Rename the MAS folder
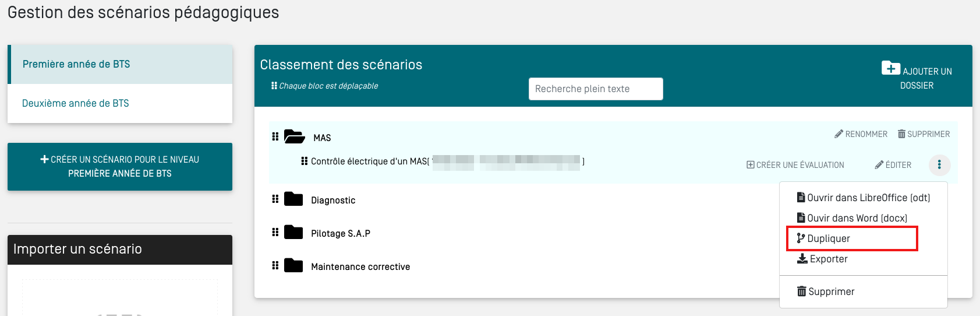This screenshot has height=316, width=980. [x=861, y=134]
